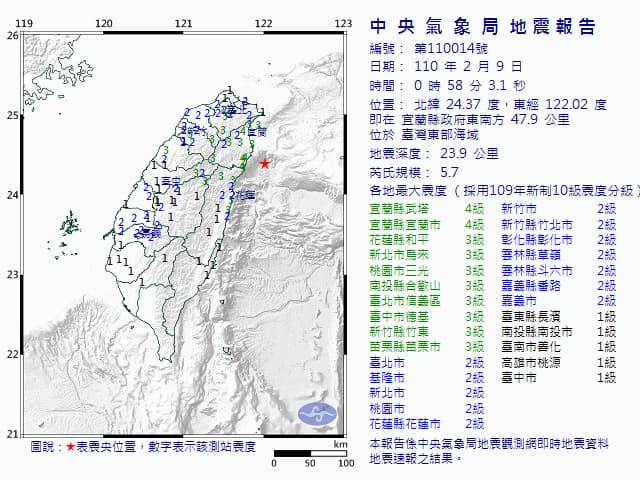
Task: Click the Penghu islands on the map
Action: pyautogui.click(x=67, y=233)
